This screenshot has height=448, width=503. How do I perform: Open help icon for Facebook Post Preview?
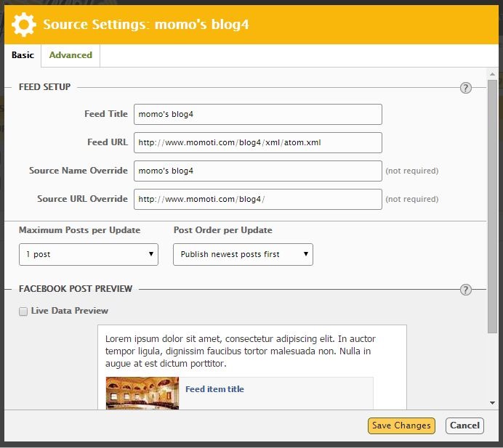pyautogui.click(x=465, y=290)
